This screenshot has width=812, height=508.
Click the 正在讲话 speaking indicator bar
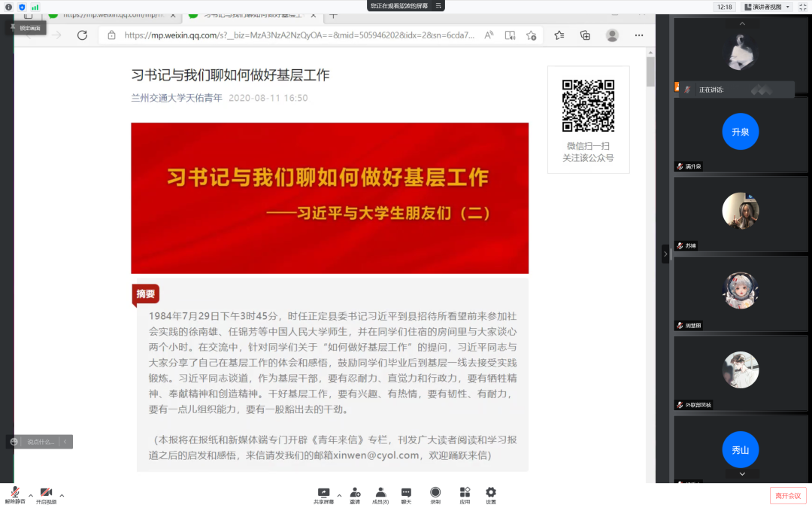(736, 90)
